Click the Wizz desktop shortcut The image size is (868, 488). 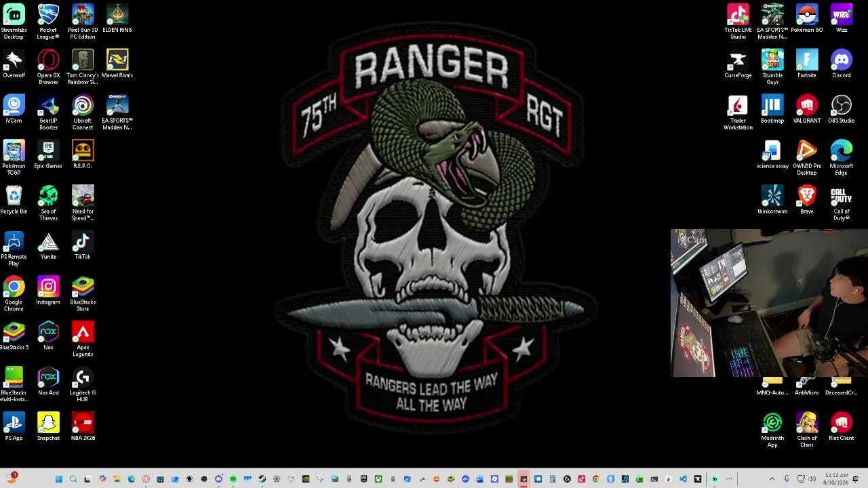tap(842, 19)
